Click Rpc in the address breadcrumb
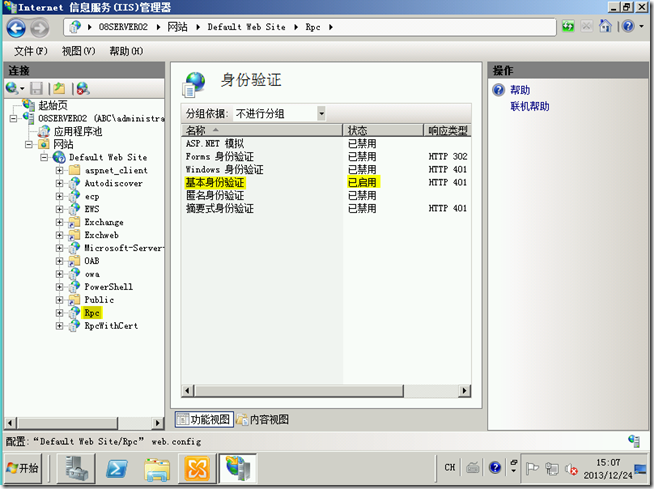The image size is (654, 489). point(313,27)
